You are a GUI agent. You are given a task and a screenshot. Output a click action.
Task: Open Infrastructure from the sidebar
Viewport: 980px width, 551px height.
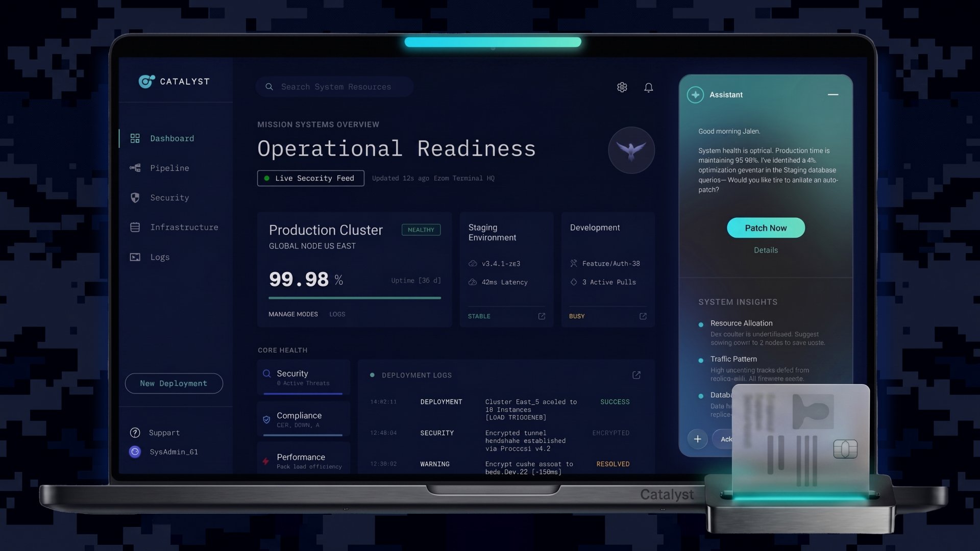pyautogui.click(x=184, y=227)
